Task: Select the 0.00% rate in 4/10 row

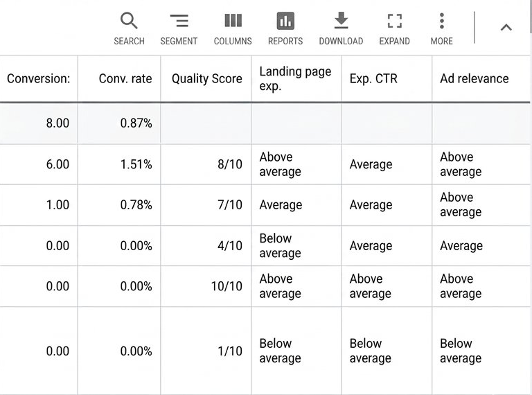Action: click(x=136, y=246)
